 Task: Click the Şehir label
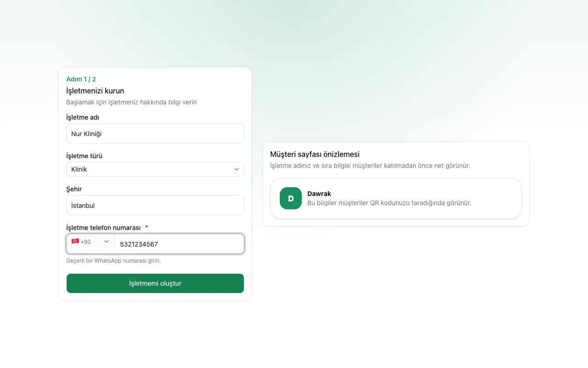(74, 189)
